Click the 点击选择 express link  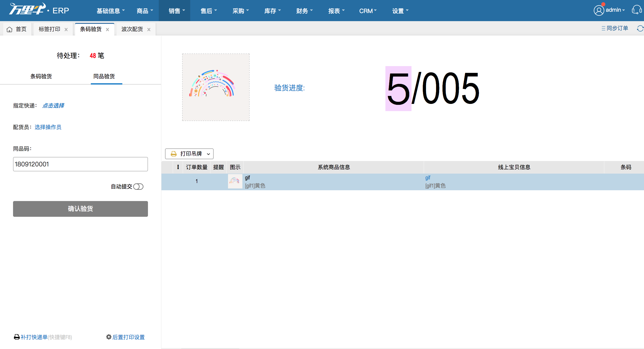tap(53, 105)
